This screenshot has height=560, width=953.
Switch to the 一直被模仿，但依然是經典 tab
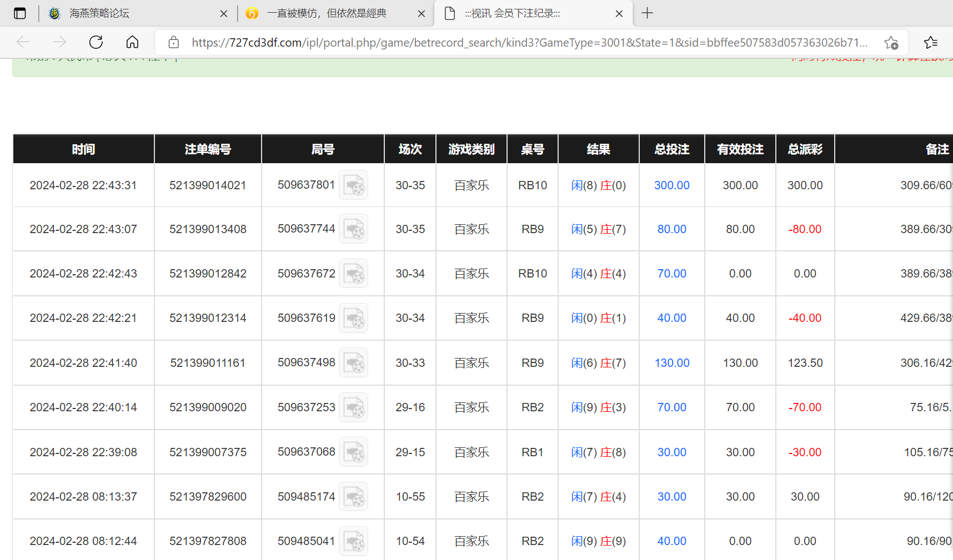point(335,13)
